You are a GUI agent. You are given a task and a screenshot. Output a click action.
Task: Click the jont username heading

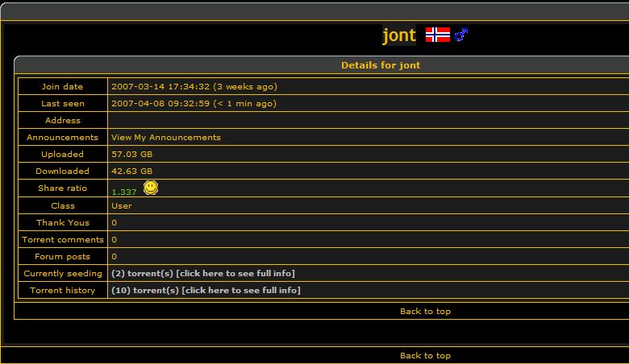pyautogui.click(x=399, y=35)
